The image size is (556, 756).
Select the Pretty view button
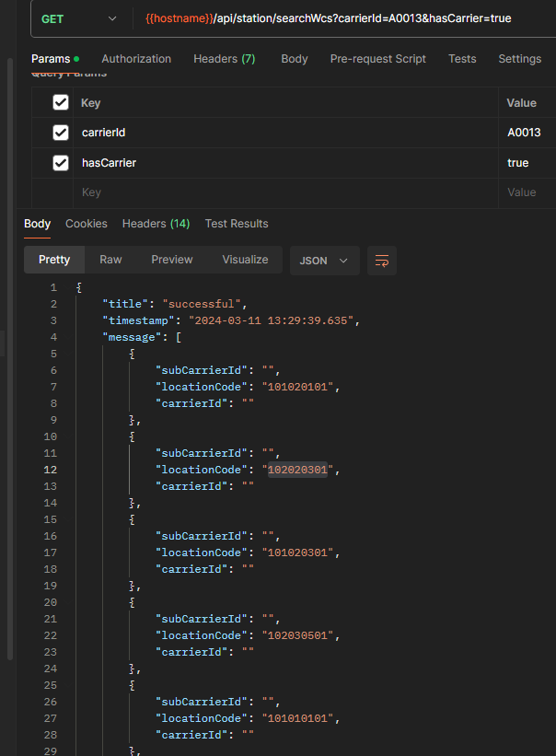click(x=54, y=260)
